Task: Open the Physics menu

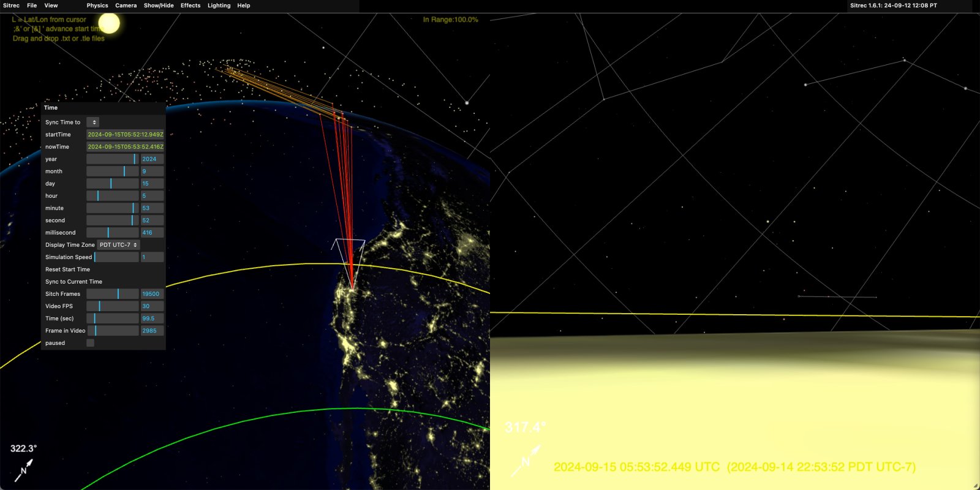Action: (x=97, y=6)
